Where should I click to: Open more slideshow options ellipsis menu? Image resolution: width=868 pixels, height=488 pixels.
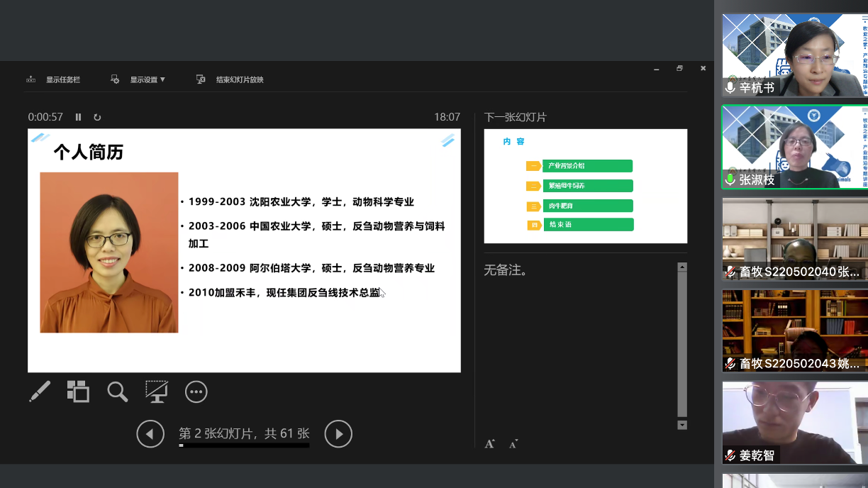[x=196, y=392]
